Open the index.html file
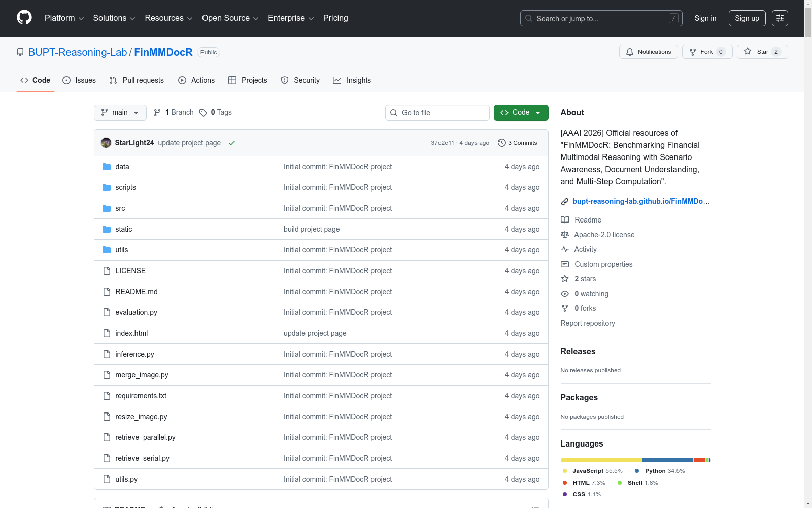 [x=131, y=333]
